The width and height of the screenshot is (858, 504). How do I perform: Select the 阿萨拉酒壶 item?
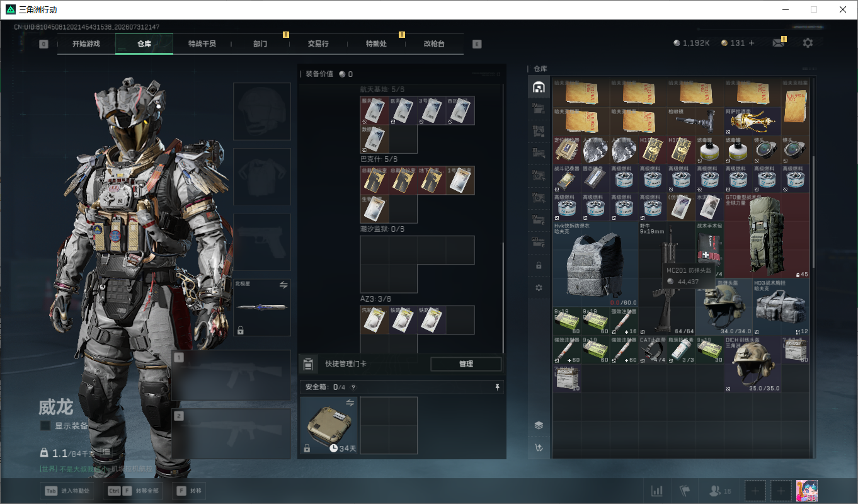click(752, 121)
